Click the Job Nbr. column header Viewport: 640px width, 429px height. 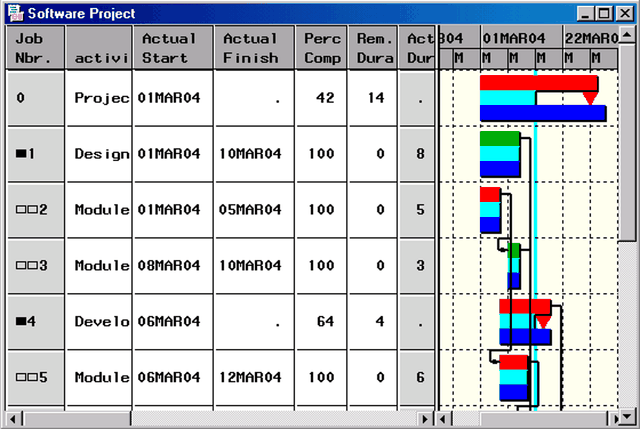pyautogui.click(x=36, y=48)
